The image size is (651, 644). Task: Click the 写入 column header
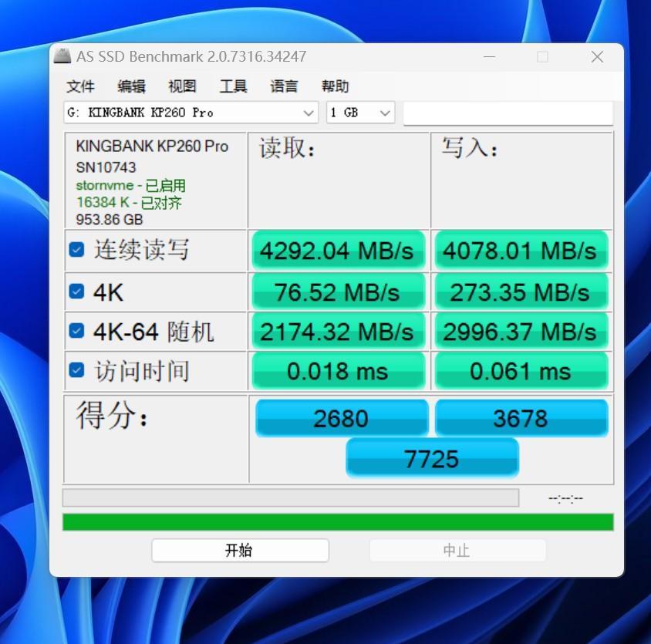[470, 148]
